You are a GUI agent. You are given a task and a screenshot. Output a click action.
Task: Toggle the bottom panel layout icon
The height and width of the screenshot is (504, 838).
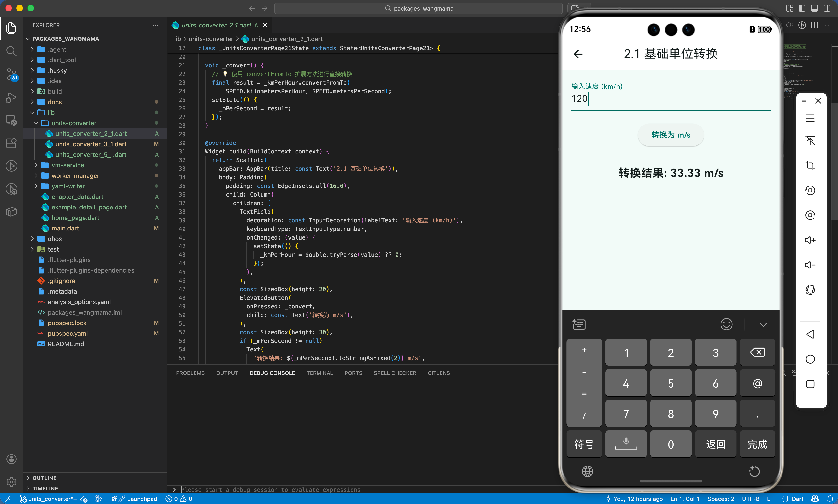[x=815, y=9]
